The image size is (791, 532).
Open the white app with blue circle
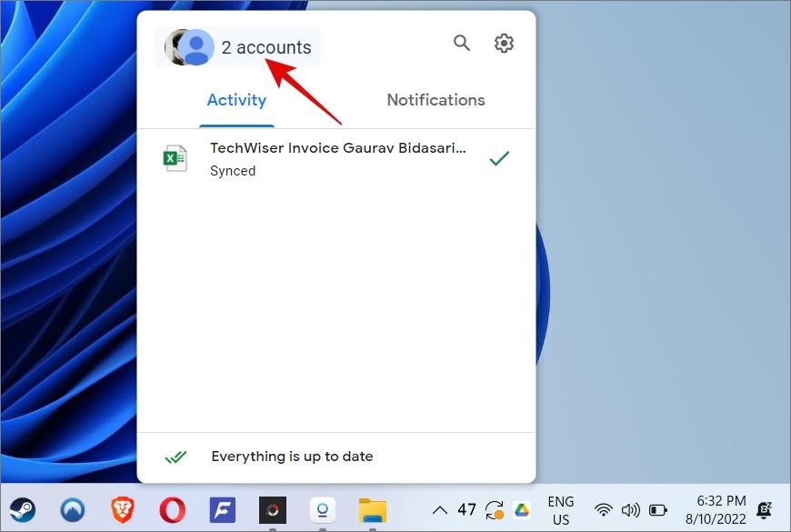[323, 510]
